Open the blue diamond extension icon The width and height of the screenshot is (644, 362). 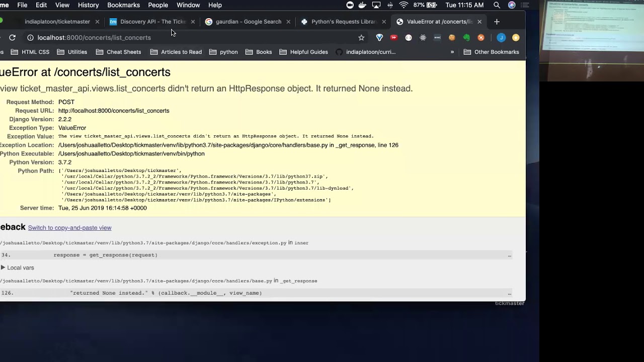(x=380, y=38)
